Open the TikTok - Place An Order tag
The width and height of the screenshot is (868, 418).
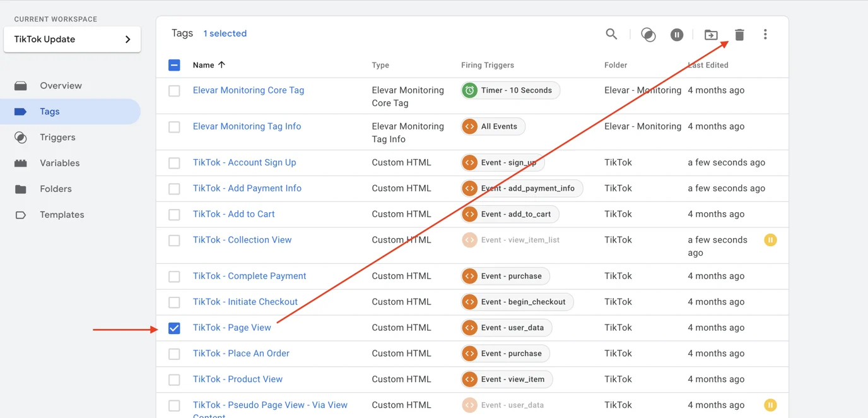coord(241,354)
